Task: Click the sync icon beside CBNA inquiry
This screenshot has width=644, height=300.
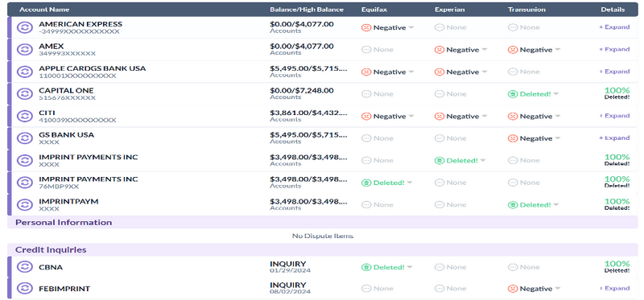Action: [x=25, y=267]
